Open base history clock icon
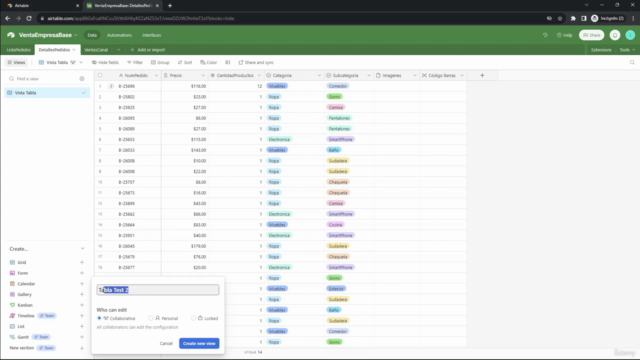Screen dimensions: 640x360 coord(545,35)
